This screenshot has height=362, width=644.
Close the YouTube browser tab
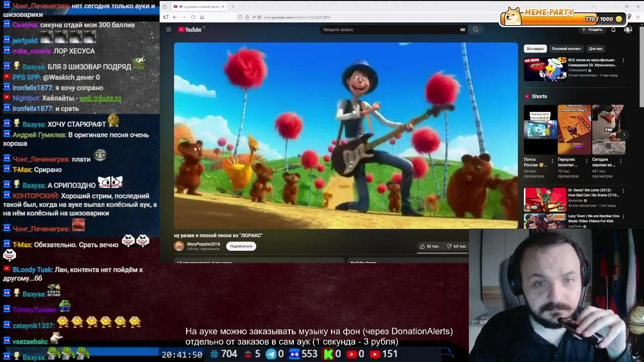[223, 7]
